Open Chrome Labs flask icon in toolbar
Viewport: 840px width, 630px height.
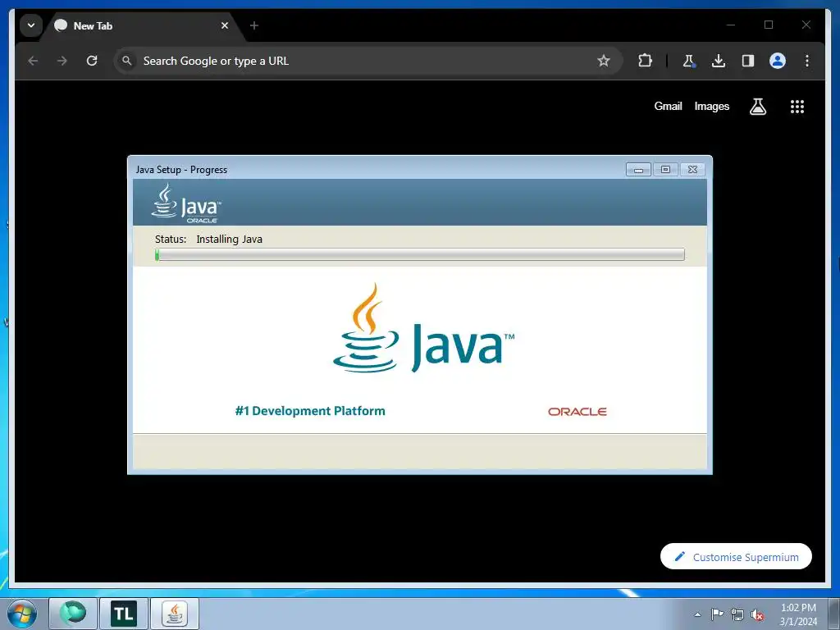click(689, 61)
